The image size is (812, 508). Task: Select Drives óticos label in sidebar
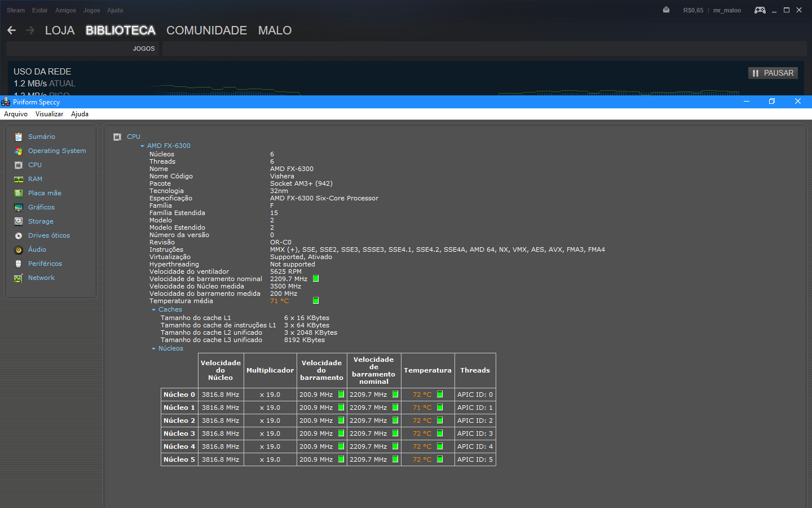pyautogui.click(x=49, y=235)
